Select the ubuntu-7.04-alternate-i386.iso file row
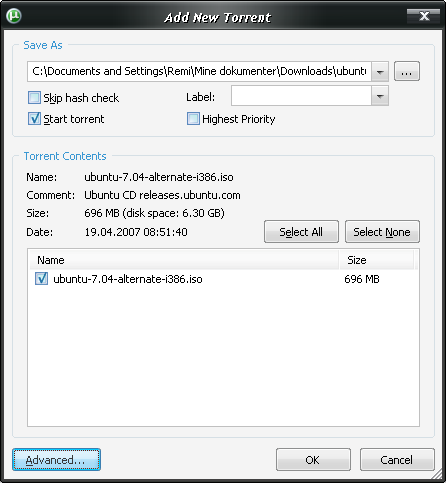Image resolution: width=446 pixels, height=483 pixels. click(x=223, y=279)
